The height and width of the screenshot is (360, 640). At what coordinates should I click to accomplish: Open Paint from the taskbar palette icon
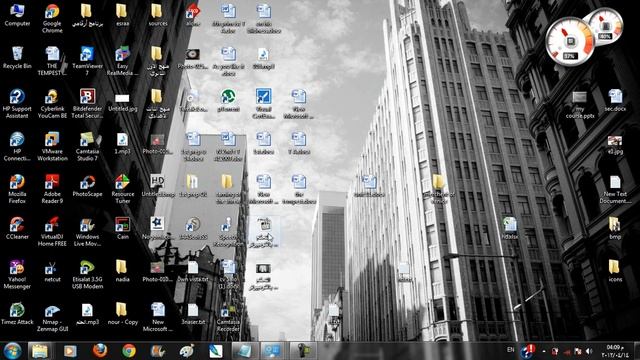point(187,351)
